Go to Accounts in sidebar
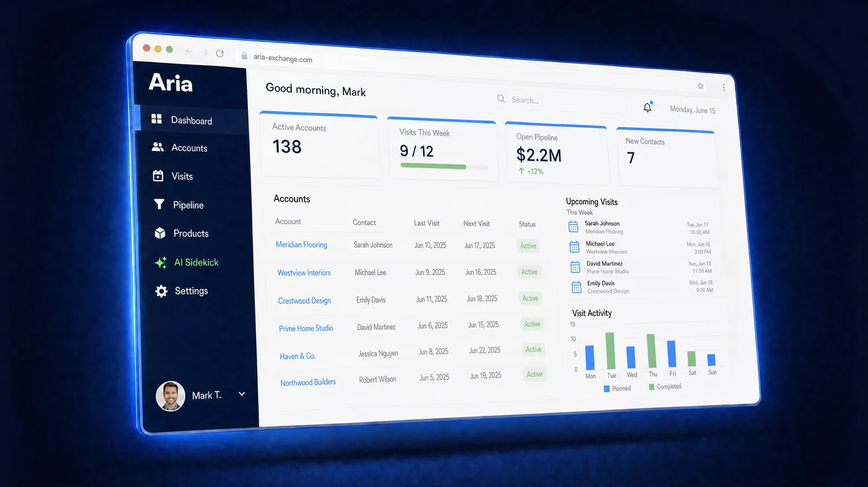The width and height of the screenshot is (868, 487). pyautogui.click(x=189, y=148)
